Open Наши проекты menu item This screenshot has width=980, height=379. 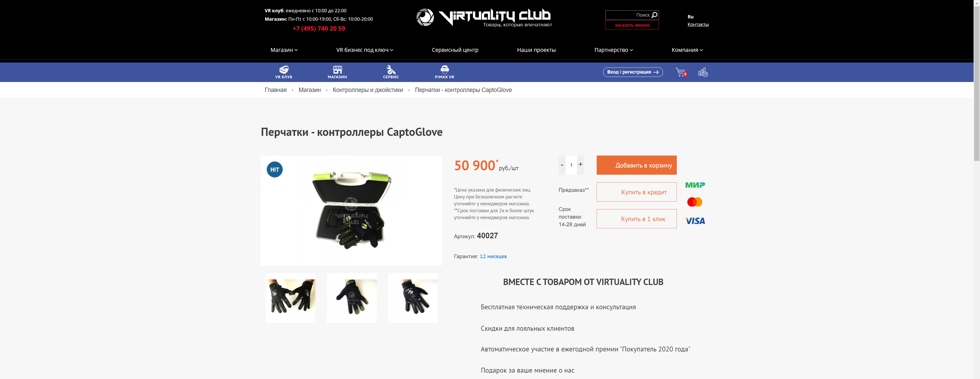click(536, 50)
